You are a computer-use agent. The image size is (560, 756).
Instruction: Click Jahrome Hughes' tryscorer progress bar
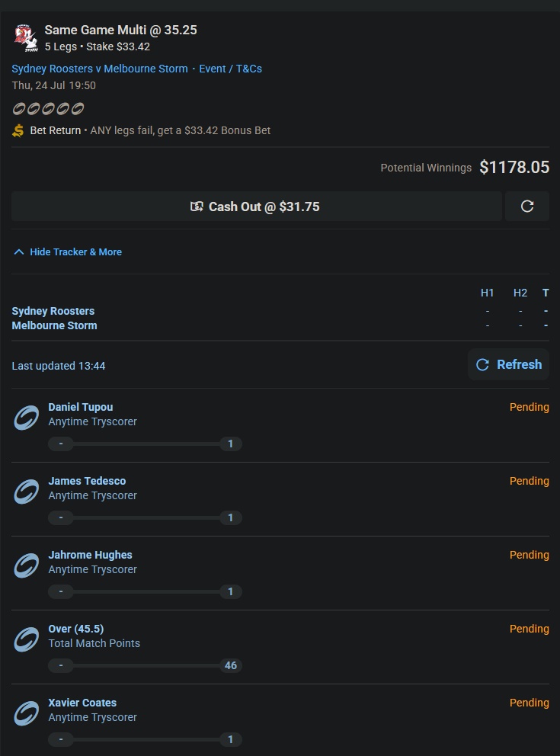[145, 591]
